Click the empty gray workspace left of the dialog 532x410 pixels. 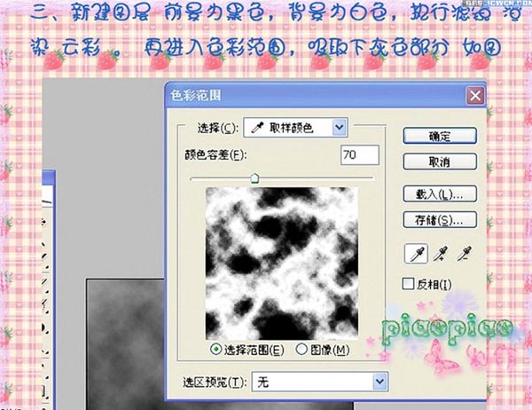tap(106, 177)
